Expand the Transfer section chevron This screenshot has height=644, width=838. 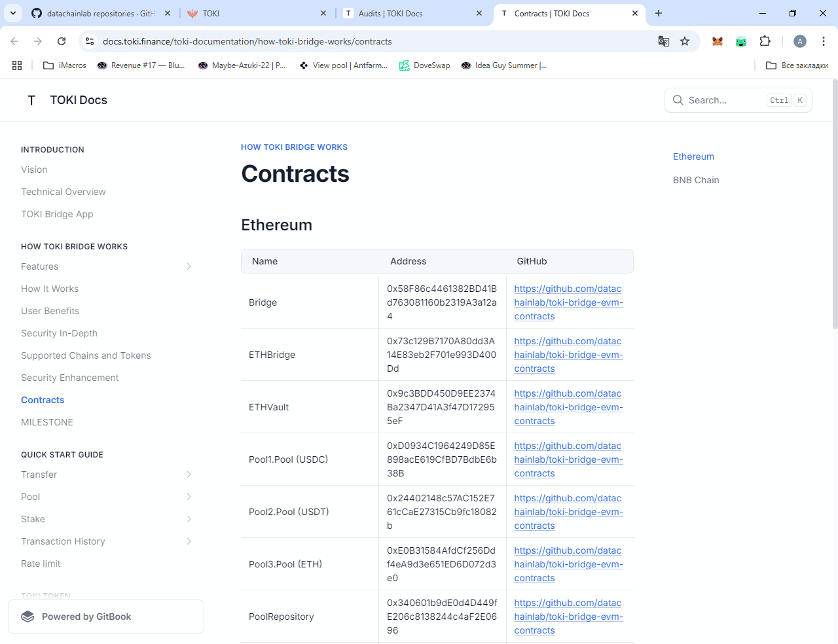(x=189, y=474)
